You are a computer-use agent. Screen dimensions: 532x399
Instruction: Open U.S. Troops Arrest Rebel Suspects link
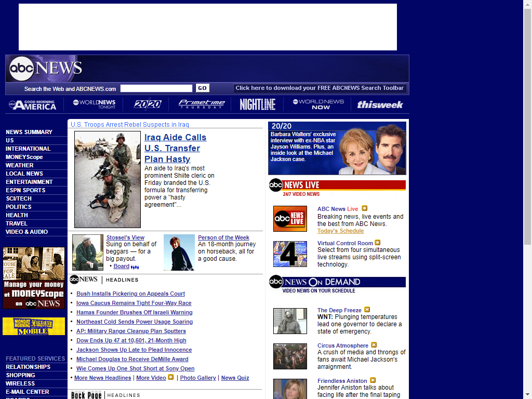129,125
